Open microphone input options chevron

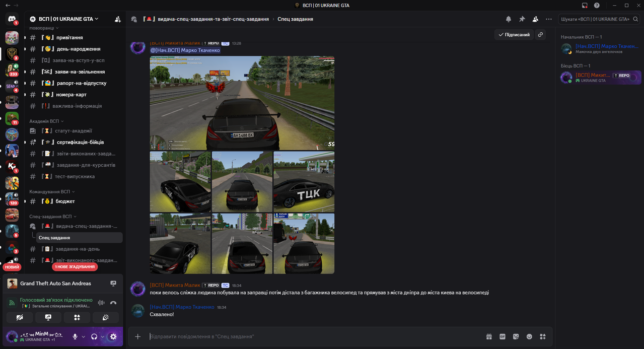click(84, 336)
